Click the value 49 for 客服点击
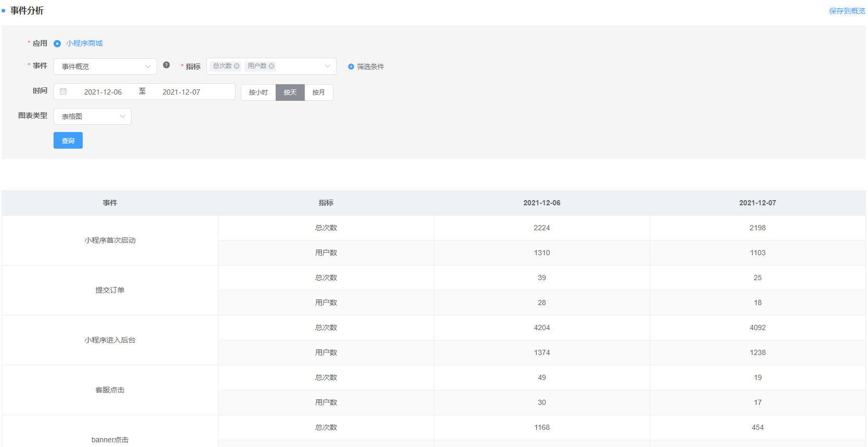The image size is (868, 447). pyautogui.click(x=542, y=377)
